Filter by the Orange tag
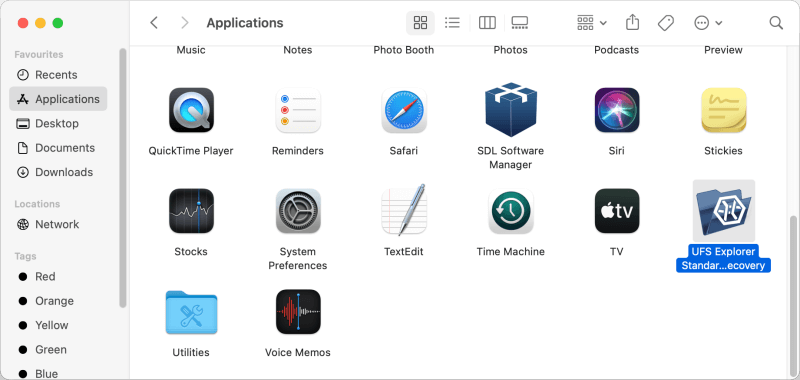Viewport: 800px width, 380px height. [x=58, y=301]
